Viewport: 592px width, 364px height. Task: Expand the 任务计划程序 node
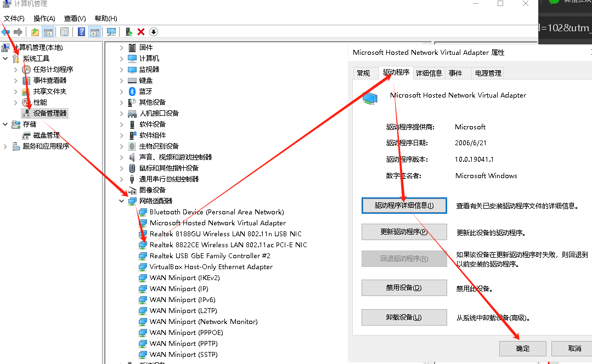(15, 70)
